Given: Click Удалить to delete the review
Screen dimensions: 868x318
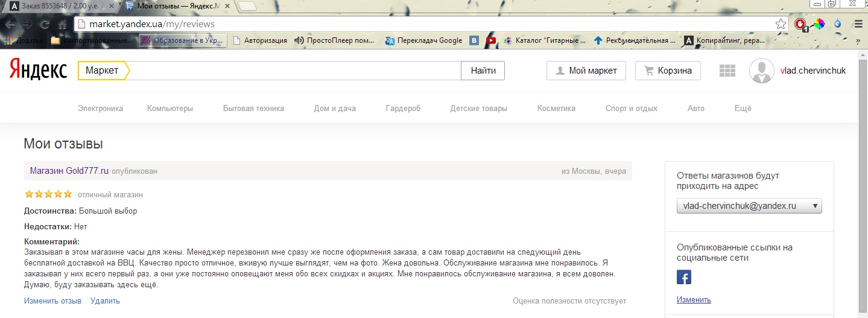Looking at the screenshot, I should (x=105, y=301).
